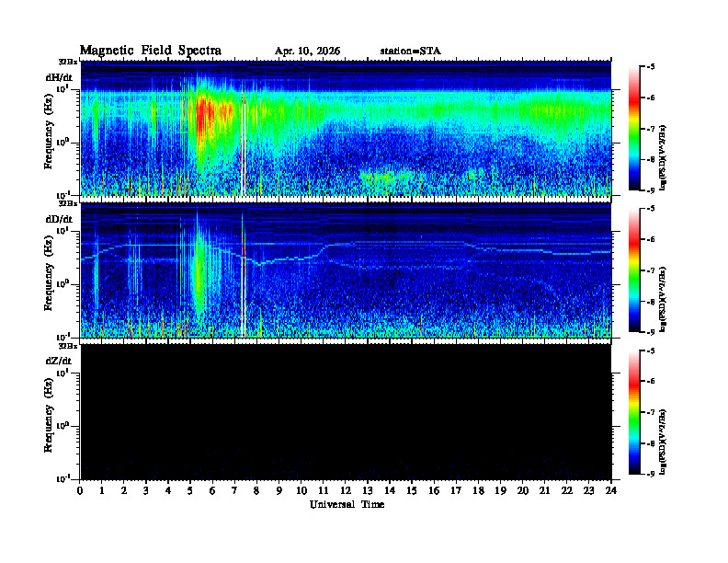Click the dH/dt spectrogram plot
The width and height of the screenshot is (728, 563).
click(x=346, y=128)
